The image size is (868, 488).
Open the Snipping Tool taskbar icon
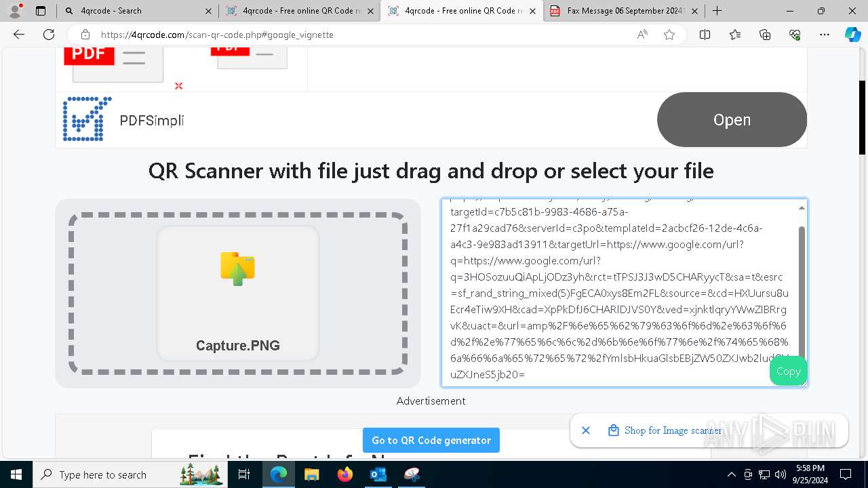(x=412, y=474)
